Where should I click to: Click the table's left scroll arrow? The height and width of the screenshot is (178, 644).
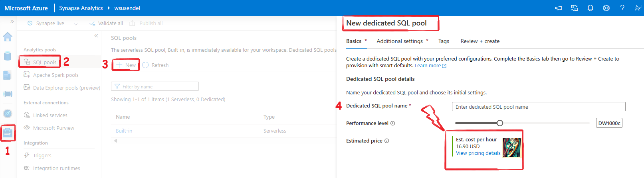(x=116, y=141)
